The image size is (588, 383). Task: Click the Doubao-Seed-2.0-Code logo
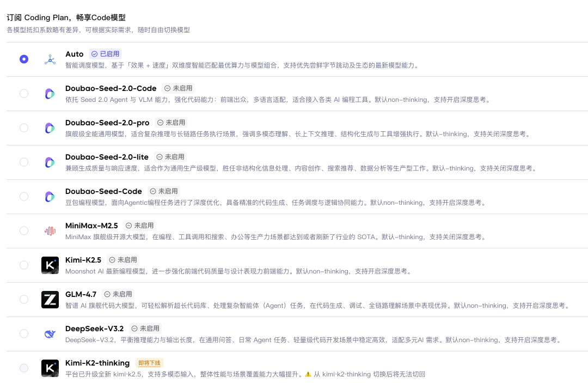point(50,94)
